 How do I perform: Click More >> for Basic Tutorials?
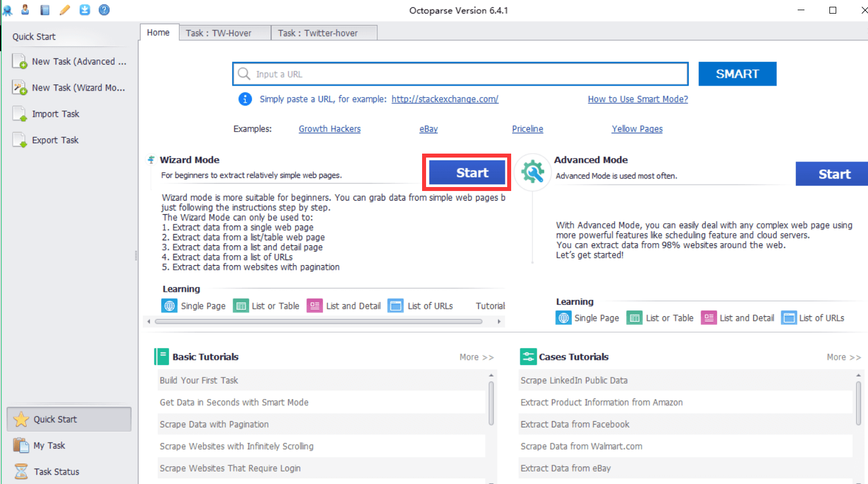[477, 357]
